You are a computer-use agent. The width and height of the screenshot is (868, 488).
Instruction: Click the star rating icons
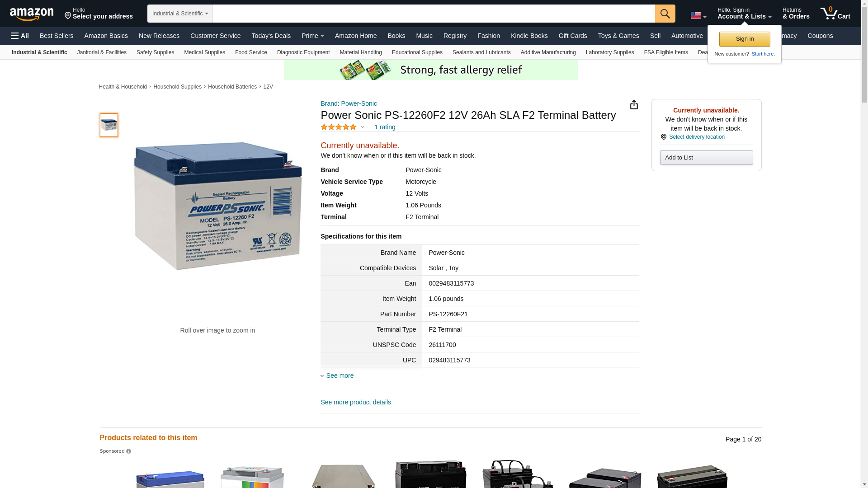pos(339,127)
